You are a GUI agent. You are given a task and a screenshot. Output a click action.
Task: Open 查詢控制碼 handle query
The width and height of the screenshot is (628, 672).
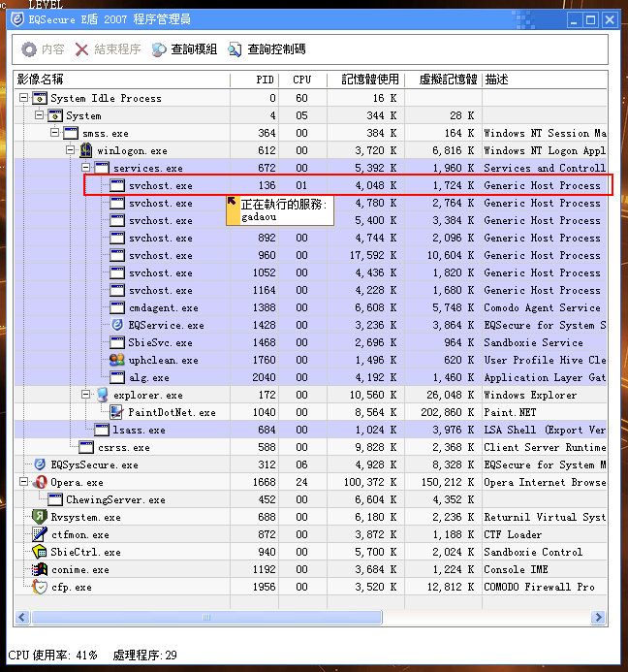267,49
